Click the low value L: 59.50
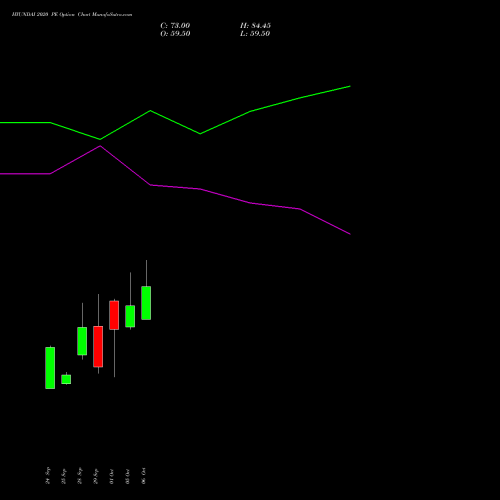This screenshot has height=500, width=500. pyautogui.click(x=255, y=34)
